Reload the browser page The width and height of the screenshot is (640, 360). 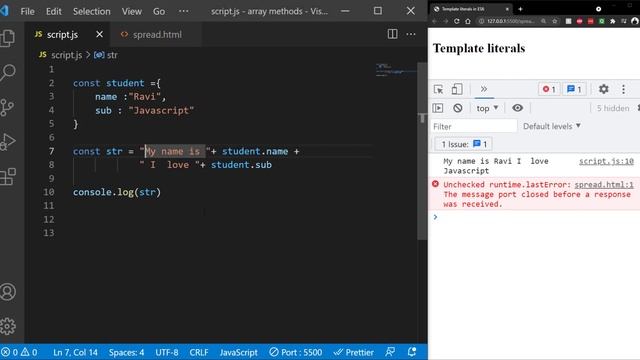pyautogui.click(x=456, y=21)
